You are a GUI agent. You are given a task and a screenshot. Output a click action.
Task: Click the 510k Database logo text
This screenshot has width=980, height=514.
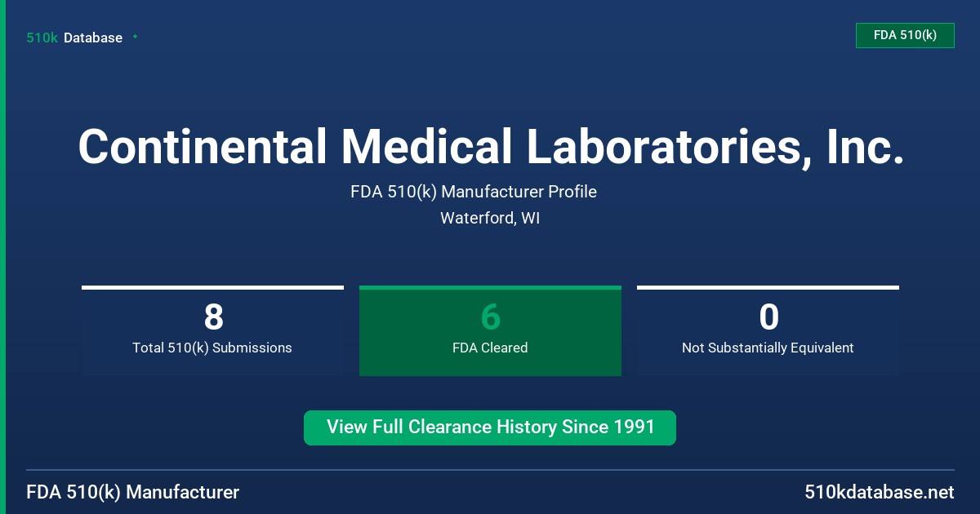(74, 38)
